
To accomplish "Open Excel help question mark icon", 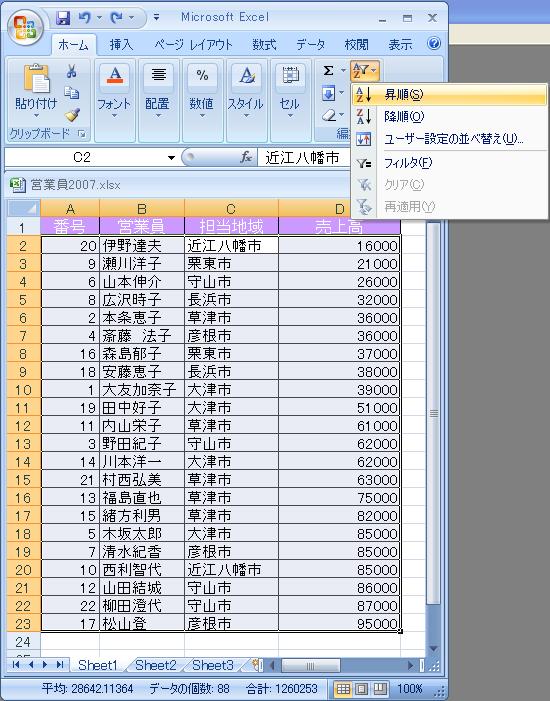I will coord(434,43).
